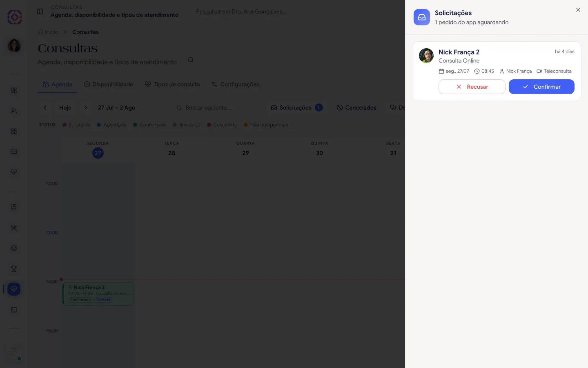This screenshot has width=588, height=368.
Task: Switch to the Disponibilidade tab
Action: click(109, 84)
